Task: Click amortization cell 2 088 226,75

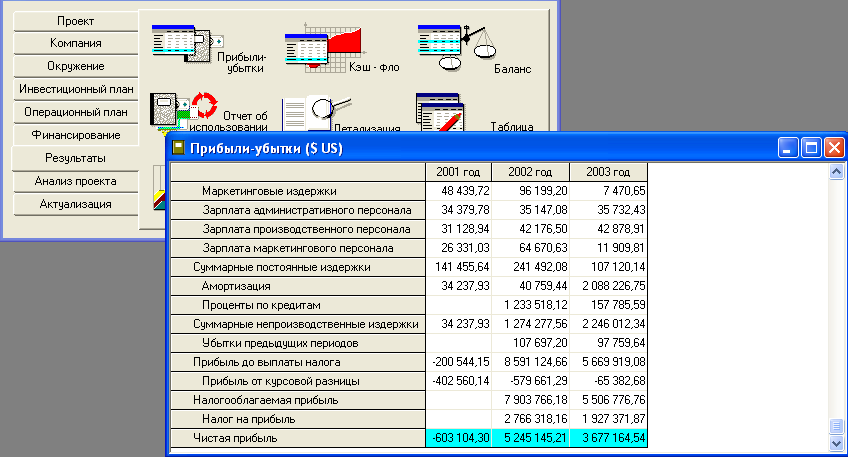Action: coord(608,286)
